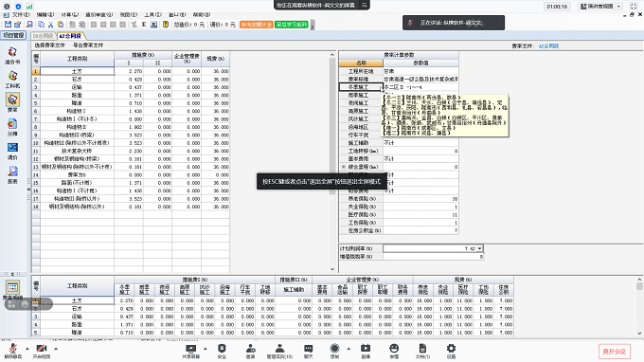Open 工料机 panel from sidebar
Screen dimensions: 644x362
point(12,80)
